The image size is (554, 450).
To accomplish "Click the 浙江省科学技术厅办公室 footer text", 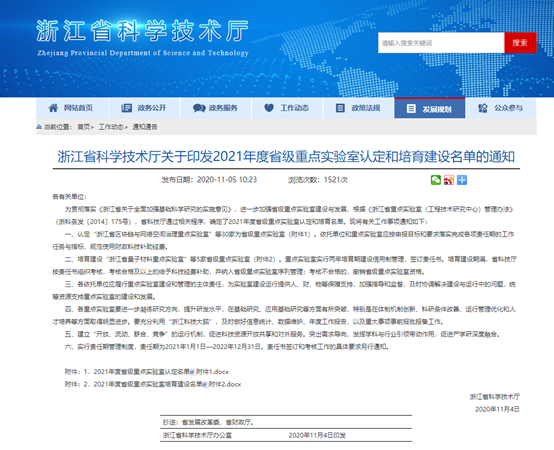I will coord(197,435).
